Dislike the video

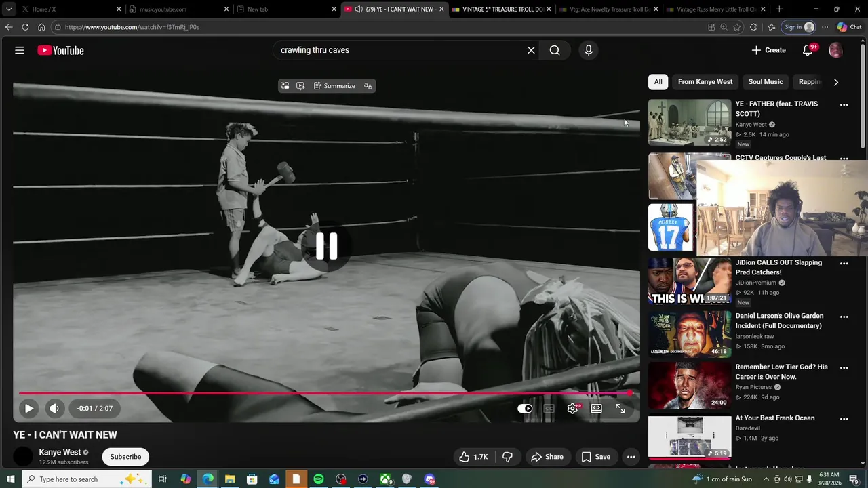coord(507,457)
